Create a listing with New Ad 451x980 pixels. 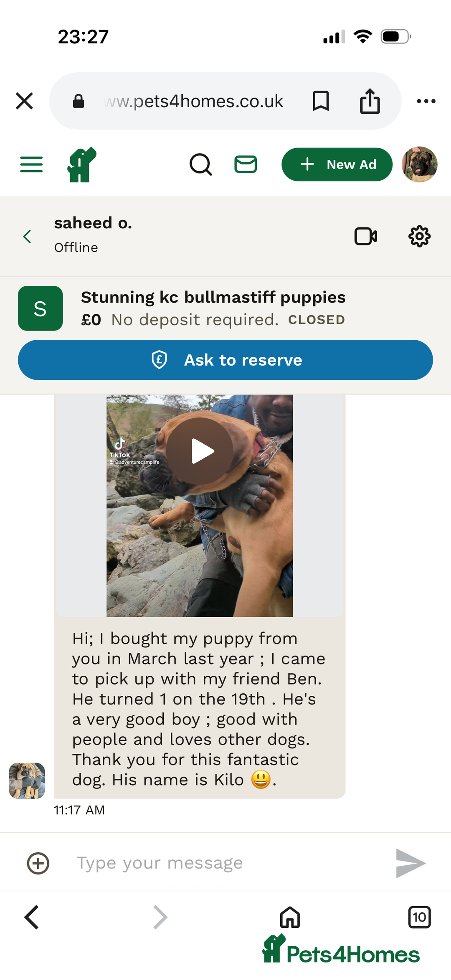337,164
